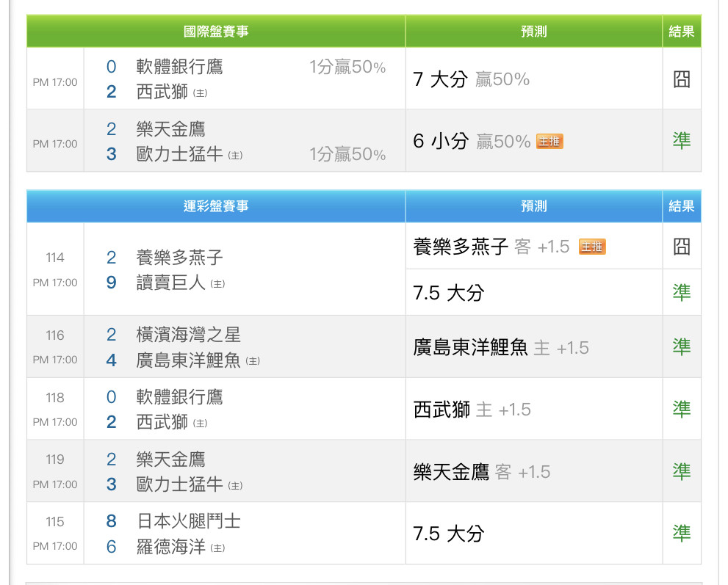
Task: Click the 7.5 大分 prediction for game 114
Action: pos(449,293)
